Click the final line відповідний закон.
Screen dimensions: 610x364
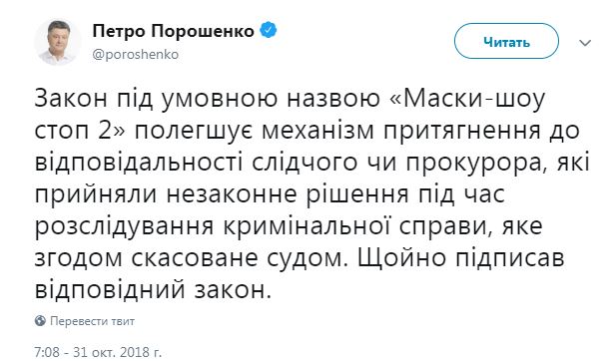(153, 290)
